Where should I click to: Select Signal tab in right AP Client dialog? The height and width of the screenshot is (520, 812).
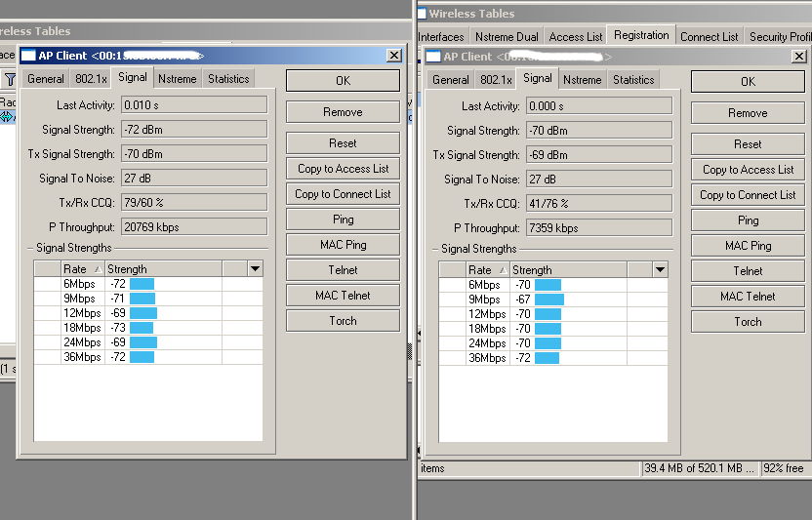pyautogui.click(x=538, y=78)
